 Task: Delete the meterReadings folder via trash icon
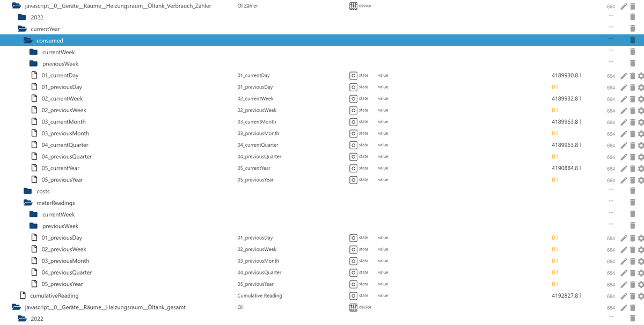[632, 204]
